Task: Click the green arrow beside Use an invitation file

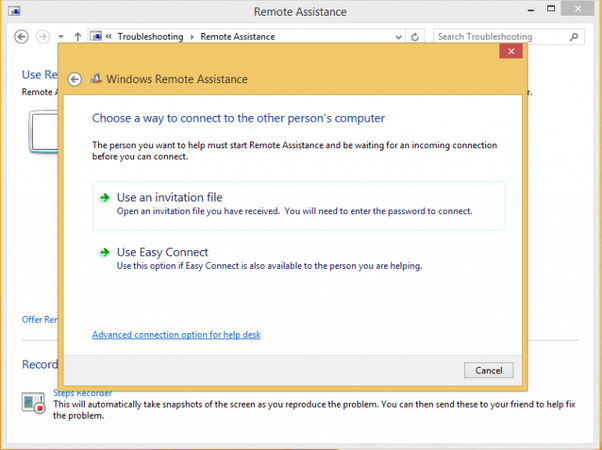Action: [104, 198]
